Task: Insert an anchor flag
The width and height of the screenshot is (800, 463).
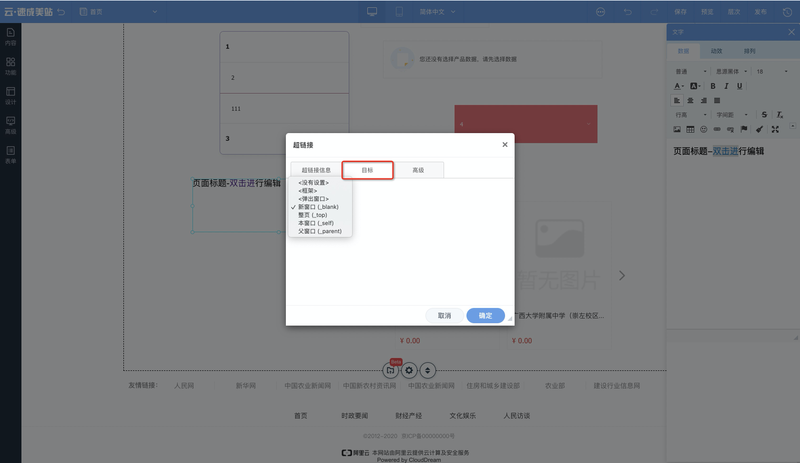Action: coord(744,129)
